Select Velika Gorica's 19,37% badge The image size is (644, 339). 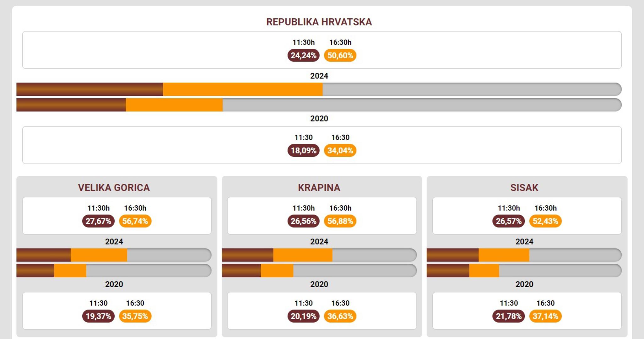tap(98, 316)
